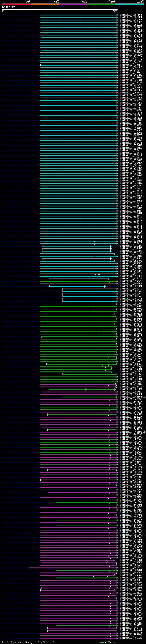Click the =100char. scale legend
The height and width of the screenshot is (644, 146).
click(108, 642)
